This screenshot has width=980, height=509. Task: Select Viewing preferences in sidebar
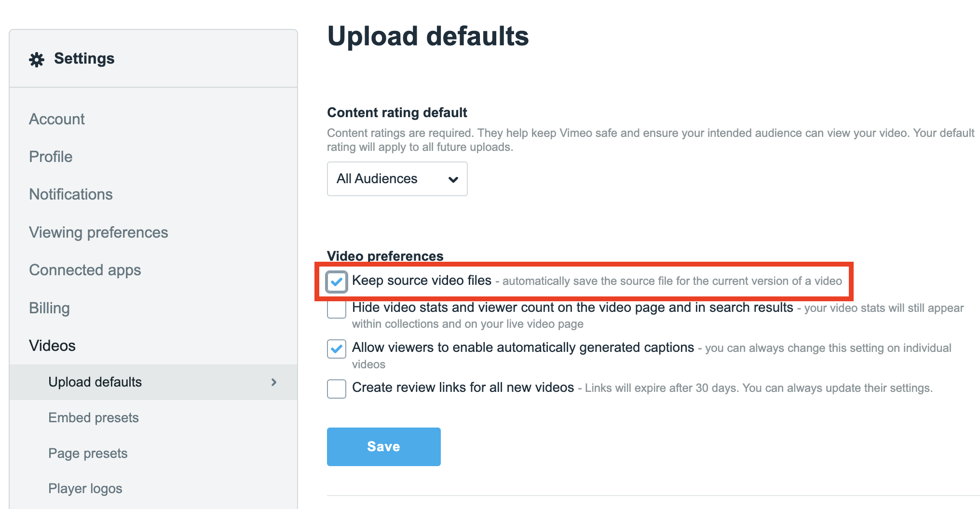coord(98,232)
